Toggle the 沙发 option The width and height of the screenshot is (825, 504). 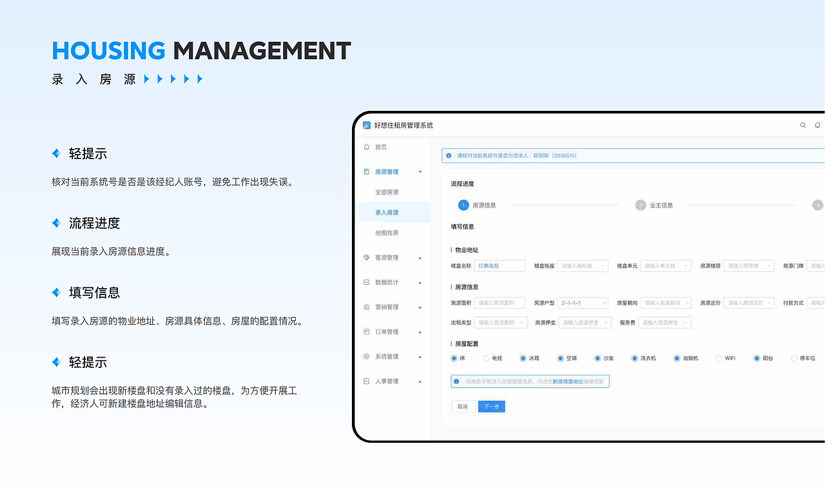(x=598, y=358)
